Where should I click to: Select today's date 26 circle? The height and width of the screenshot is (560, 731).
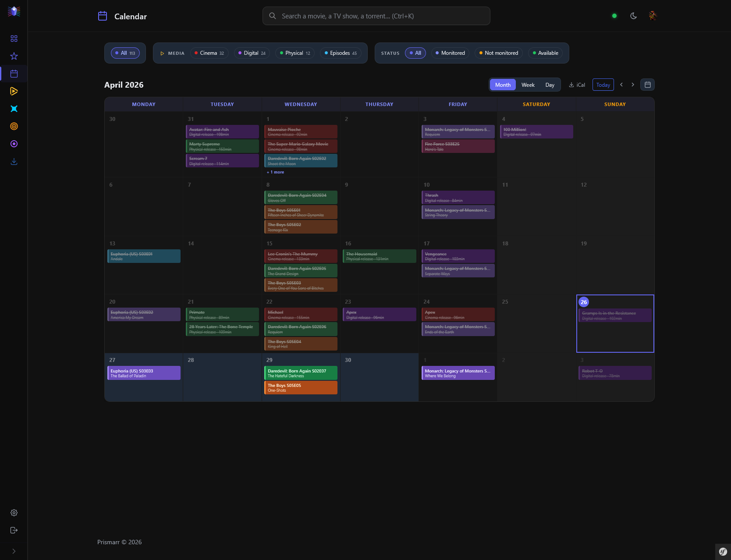click(x=584, y=302)
